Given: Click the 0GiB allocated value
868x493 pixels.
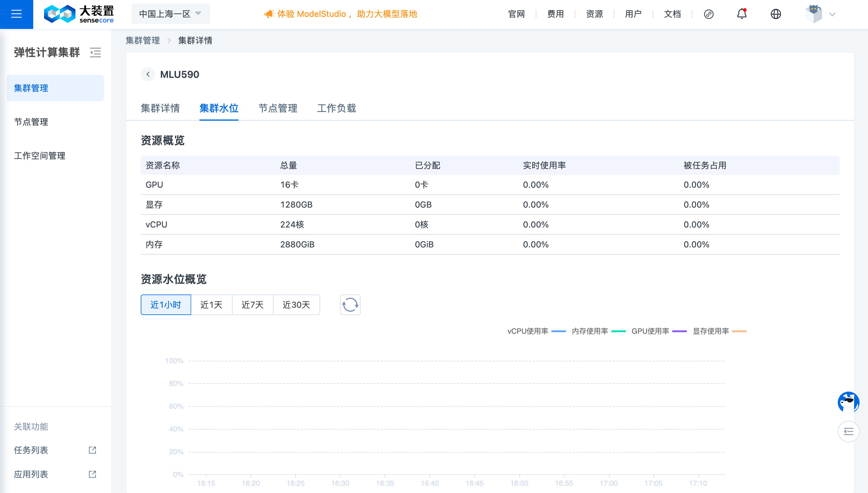Looking at the screenshot, I should click(424, 244).
